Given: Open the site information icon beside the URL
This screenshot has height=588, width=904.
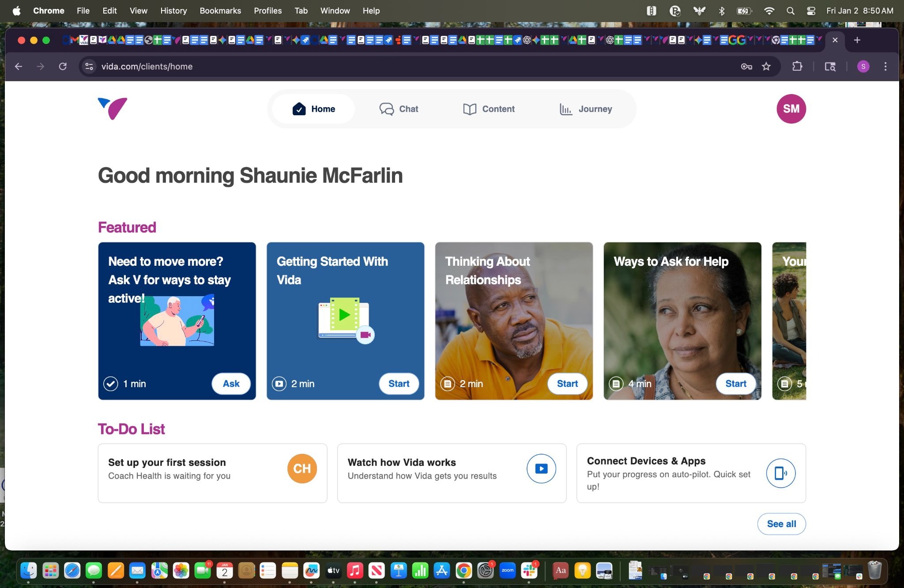Looking at the screenshot, I should click(x=89, y=67).
